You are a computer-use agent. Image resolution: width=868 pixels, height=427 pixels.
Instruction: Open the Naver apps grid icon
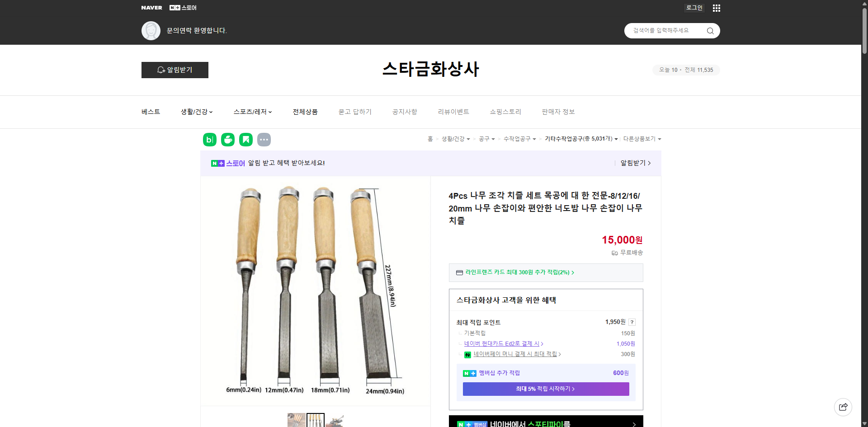pos(716,8)
